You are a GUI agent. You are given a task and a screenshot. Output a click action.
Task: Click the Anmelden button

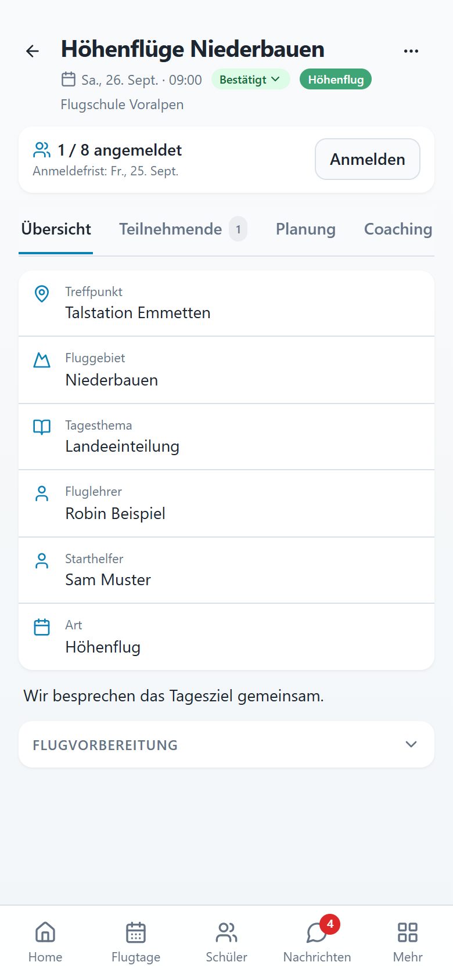click(368, 159)
